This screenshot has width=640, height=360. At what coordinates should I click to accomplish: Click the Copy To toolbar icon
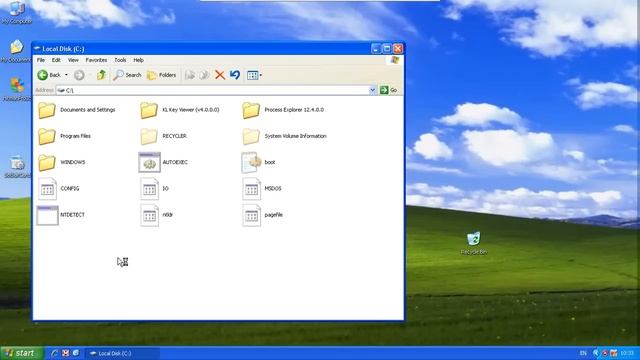204,75
